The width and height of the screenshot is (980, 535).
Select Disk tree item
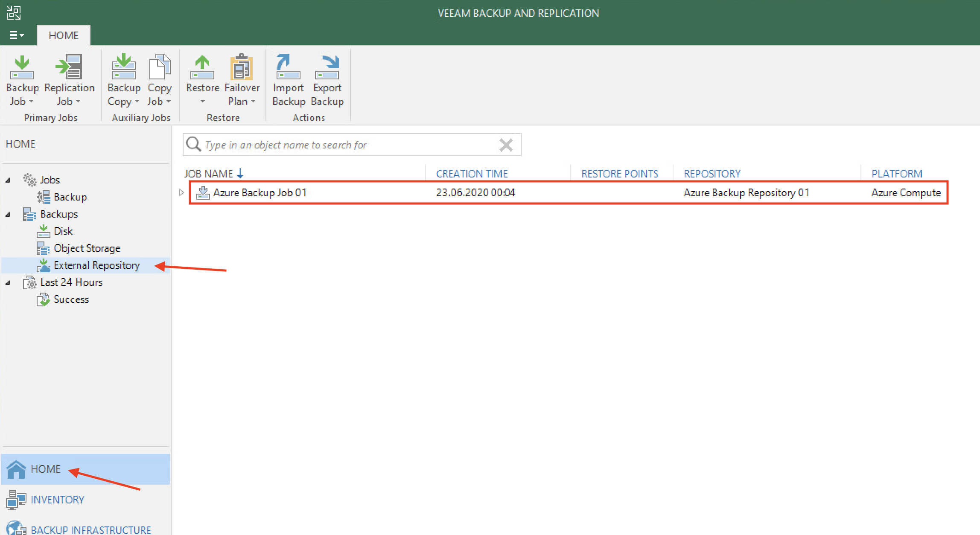63,231
